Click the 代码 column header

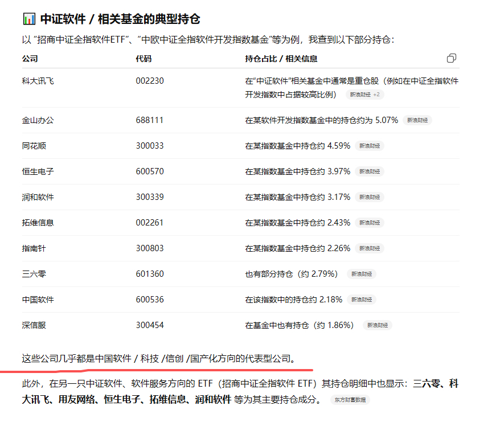click(x=144, y=59)
